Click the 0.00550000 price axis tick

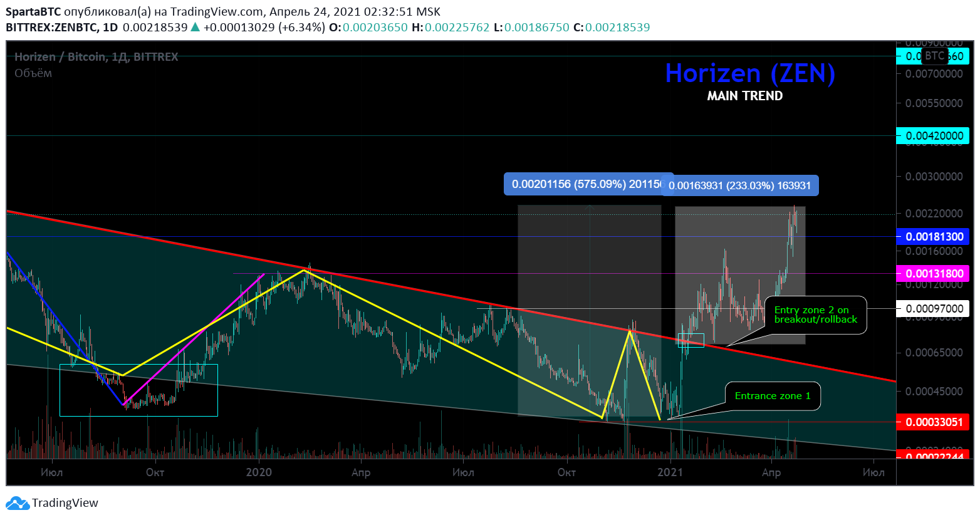click(934, 103)
